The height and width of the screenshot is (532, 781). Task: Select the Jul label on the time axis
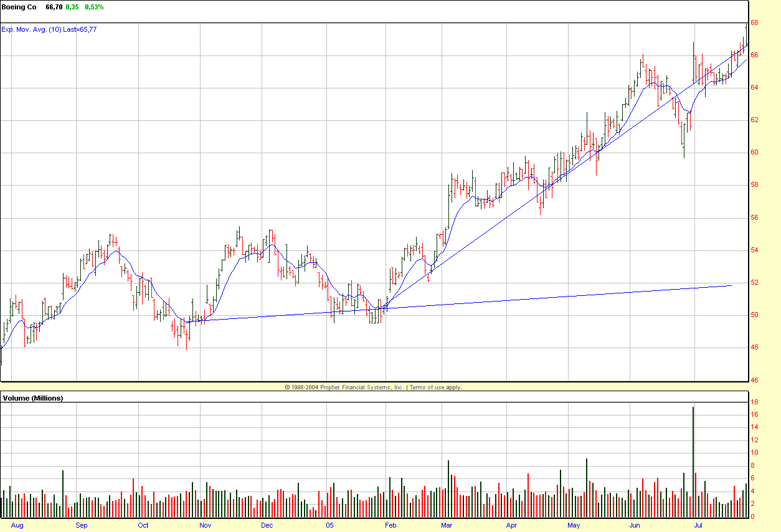pos(699,525)
